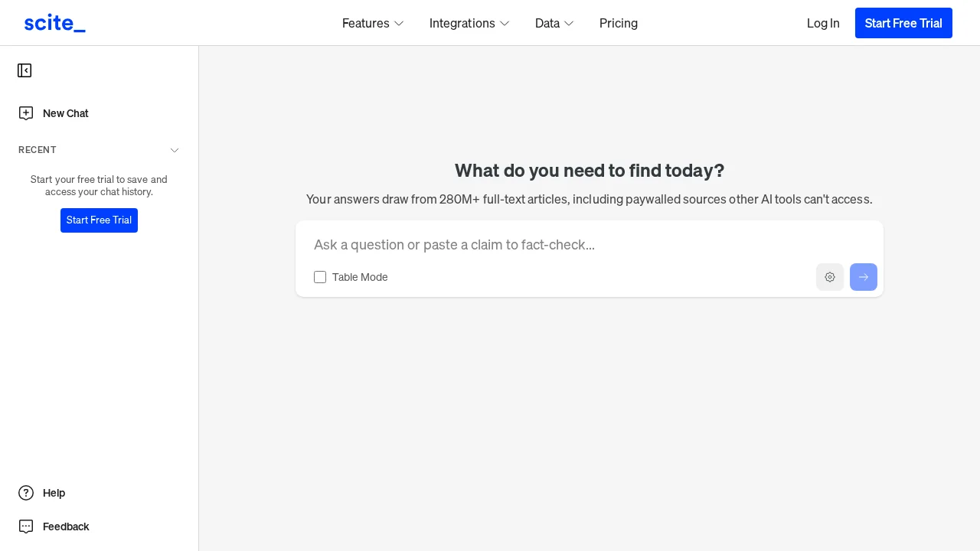Open the Integrations dropdown
Image resolution: width=980 pixels, height=551 pixels.
469,23
